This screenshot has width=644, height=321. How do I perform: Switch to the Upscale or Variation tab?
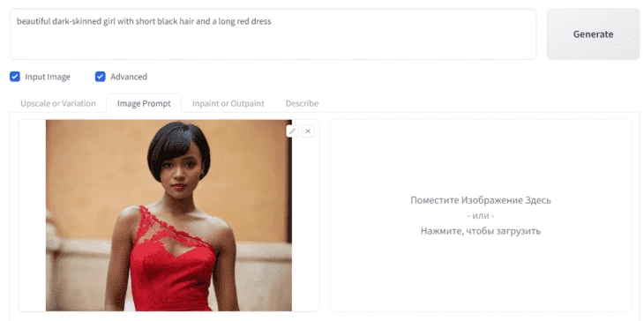tap(58, 103)
